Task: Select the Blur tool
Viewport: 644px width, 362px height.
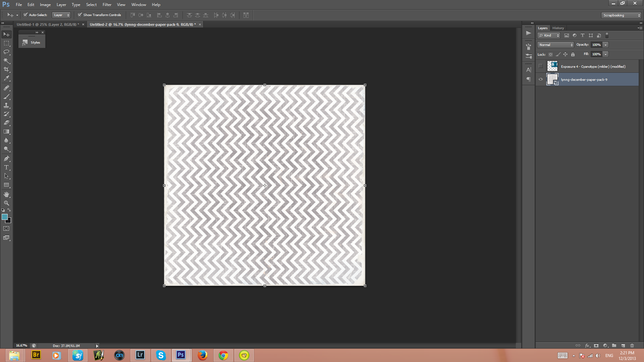Action: coord(6,141)
